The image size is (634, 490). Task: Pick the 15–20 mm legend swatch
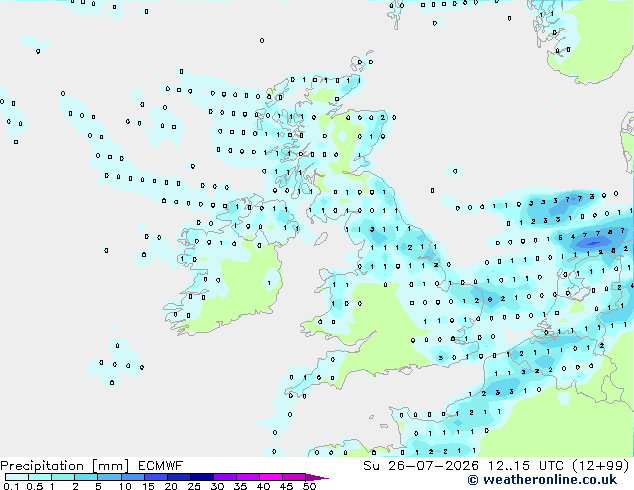pyautogui.click(x=155, y=477)
